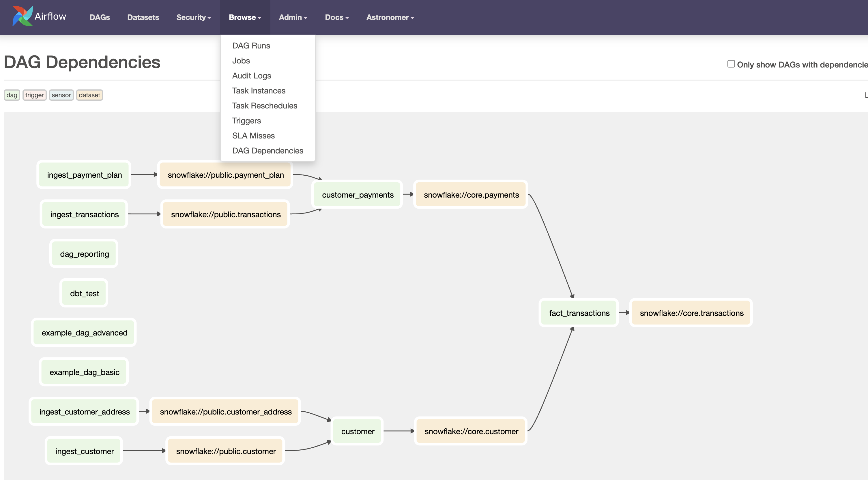
Task: Click the green 'dag' legend swatch
Action: point(12,95)
